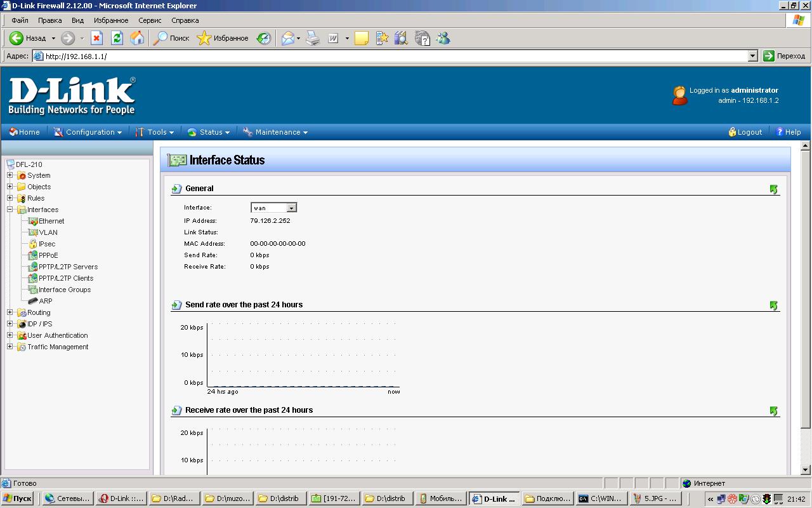This screenshot has height=508, width=812.
Task: Open the Справка menu
Action: coord(185,20)
